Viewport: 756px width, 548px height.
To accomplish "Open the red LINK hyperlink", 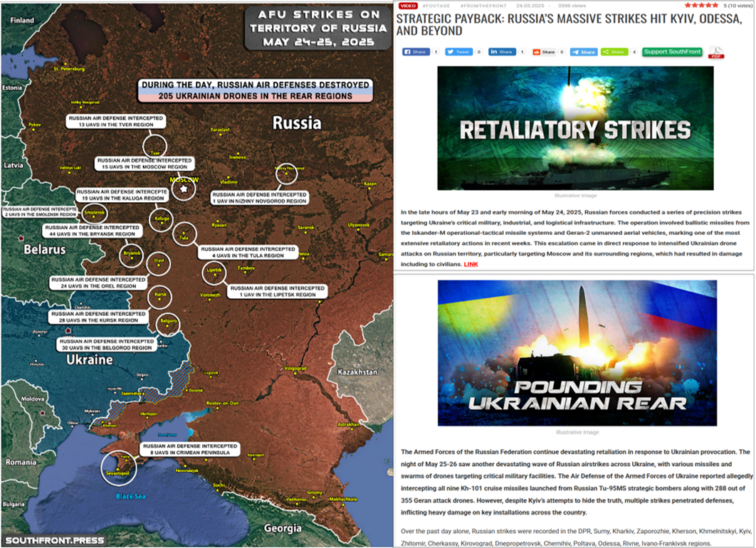I will pyautogui.click(x=471, y=264).
